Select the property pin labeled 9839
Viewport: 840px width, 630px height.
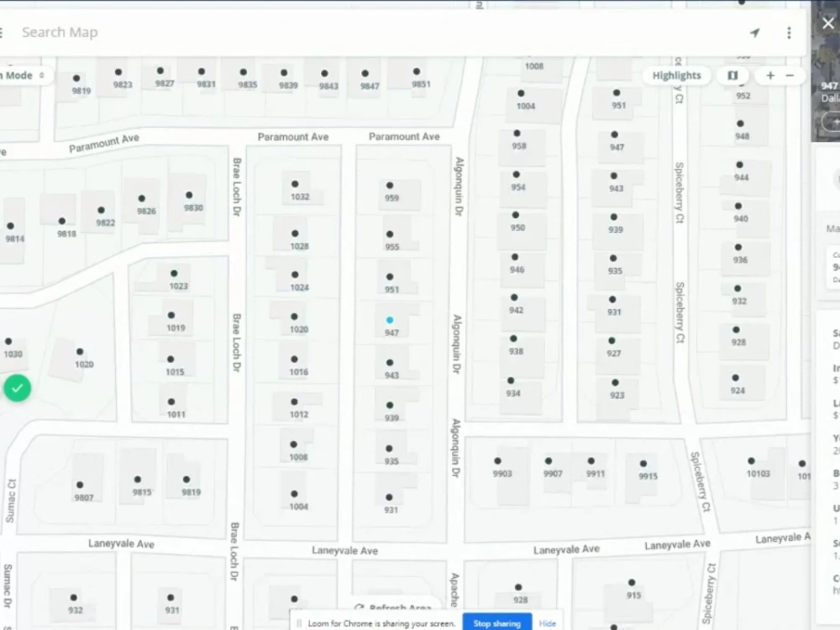coord(284,72)
